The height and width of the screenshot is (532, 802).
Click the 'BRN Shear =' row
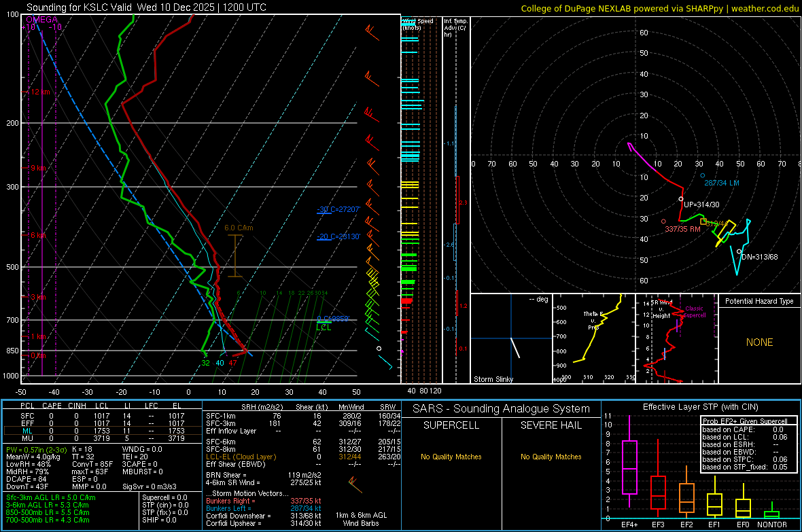tap(264, 475)
